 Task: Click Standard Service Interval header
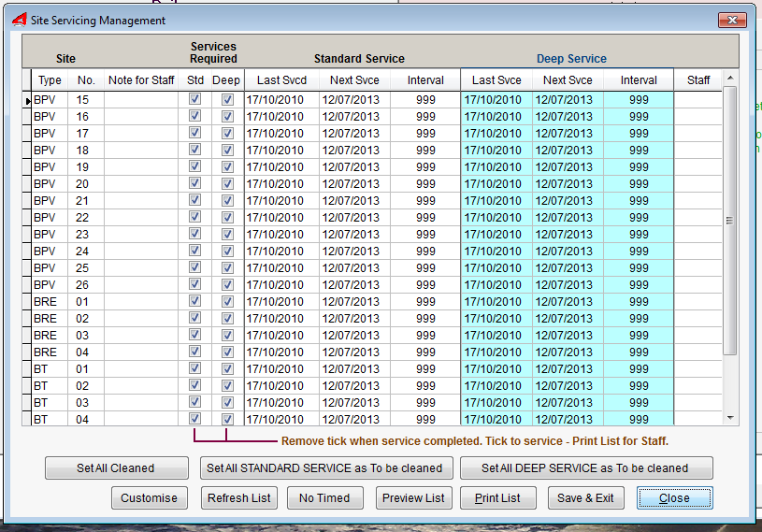425,80
